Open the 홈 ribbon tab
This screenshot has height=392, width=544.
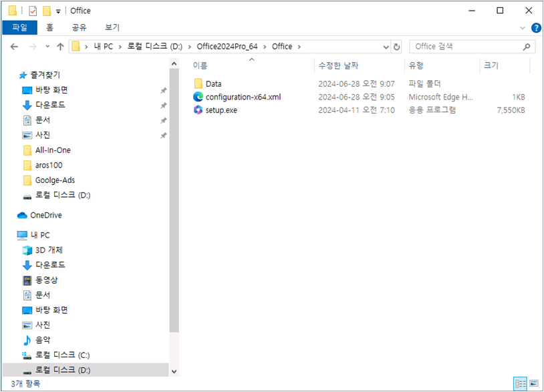tap(49, 27)
